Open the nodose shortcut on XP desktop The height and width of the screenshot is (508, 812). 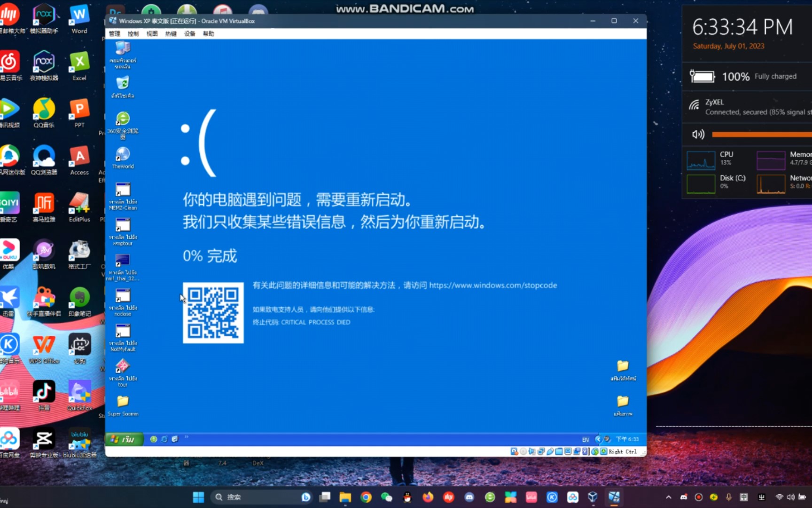(x=123, y=302)
